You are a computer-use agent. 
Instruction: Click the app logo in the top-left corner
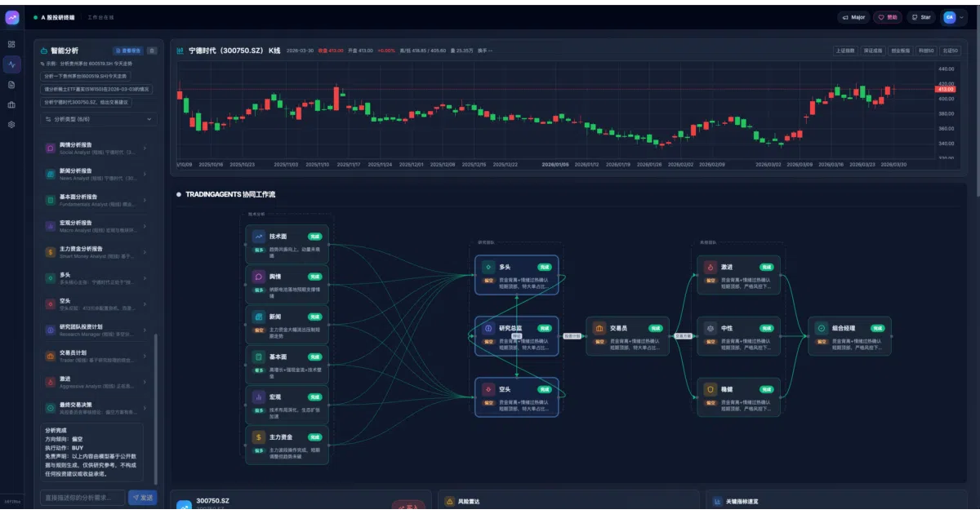click(11, 17)
